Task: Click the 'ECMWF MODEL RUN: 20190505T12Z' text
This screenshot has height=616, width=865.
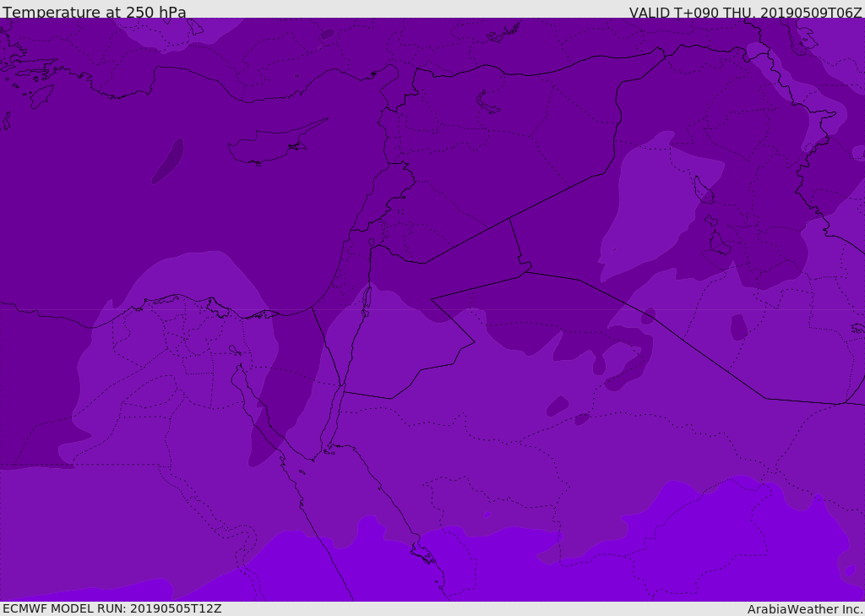Action: tap(112, 608)
